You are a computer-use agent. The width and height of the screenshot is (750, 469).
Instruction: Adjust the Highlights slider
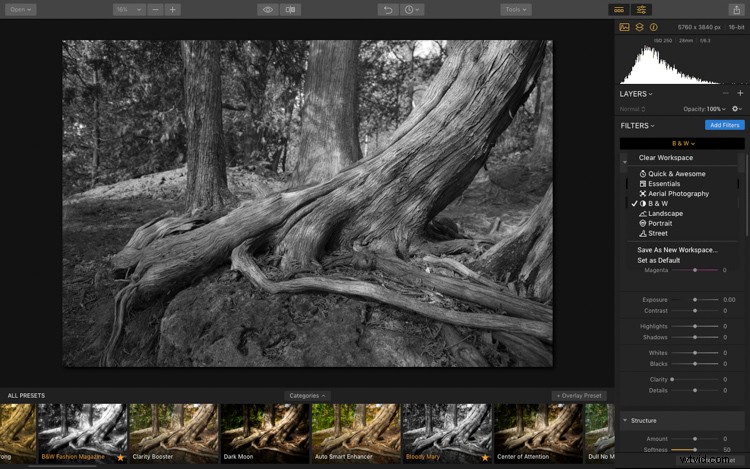(x=695, y=326)
